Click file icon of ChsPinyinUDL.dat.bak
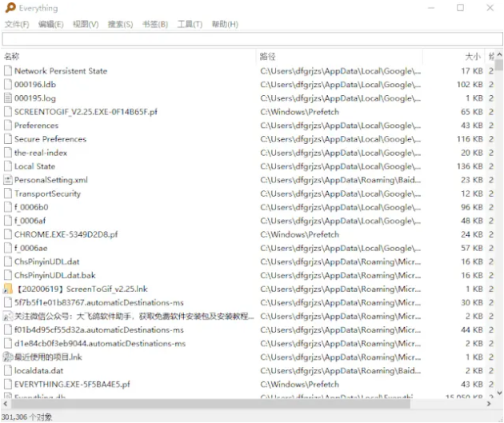 point(8,275)
